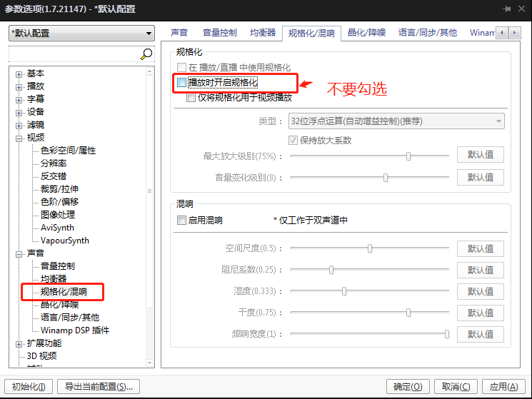Click 导出当前配置(S)... button
The width and height of the screenshot is (532, 399).
point(98,386)
